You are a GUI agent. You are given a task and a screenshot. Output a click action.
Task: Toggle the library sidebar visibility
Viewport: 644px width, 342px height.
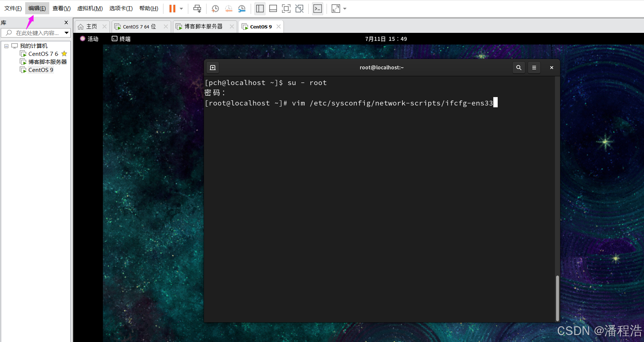(260, 8)
